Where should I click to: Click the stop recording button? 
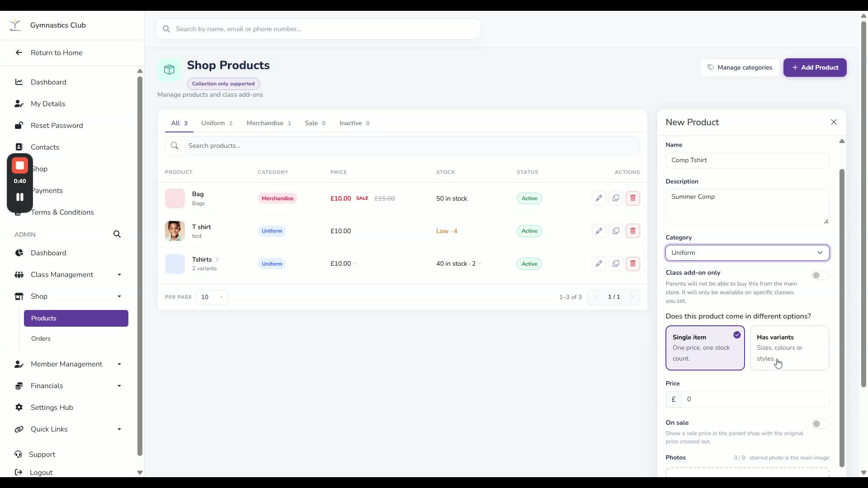20,166
